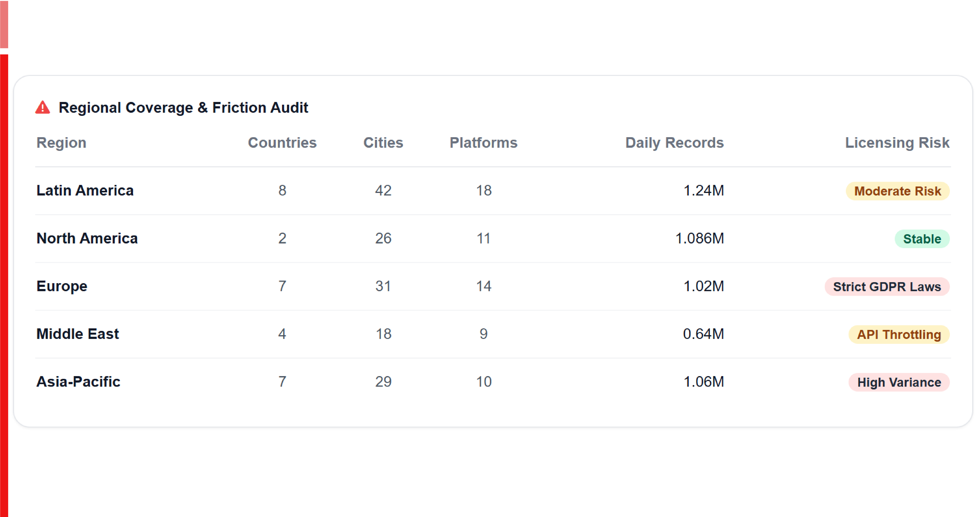This screenshot has width=980, height=517.
Task: Click Asia-Pacific's cities count 29
Action: coord(383,381)
